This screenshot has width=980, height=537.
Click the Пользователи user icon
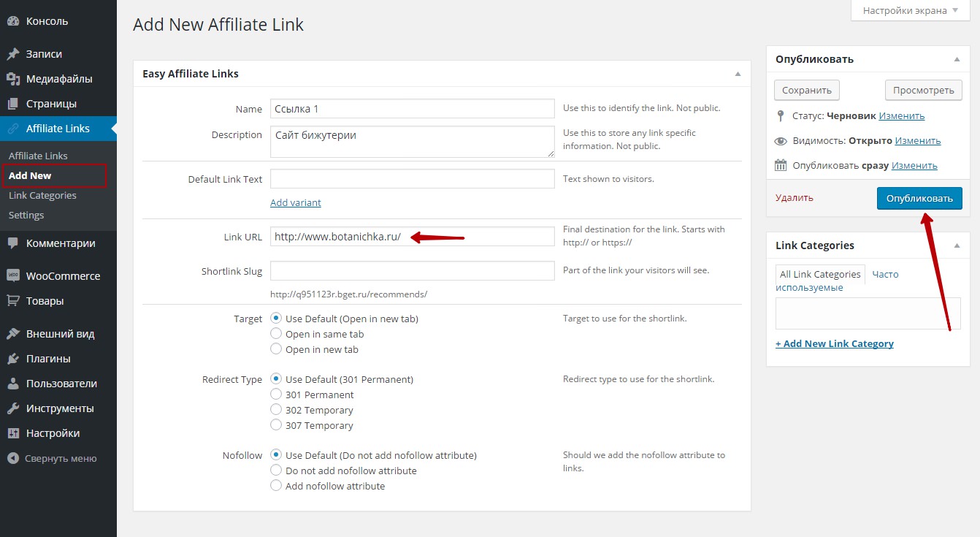[x=13, y=384]
